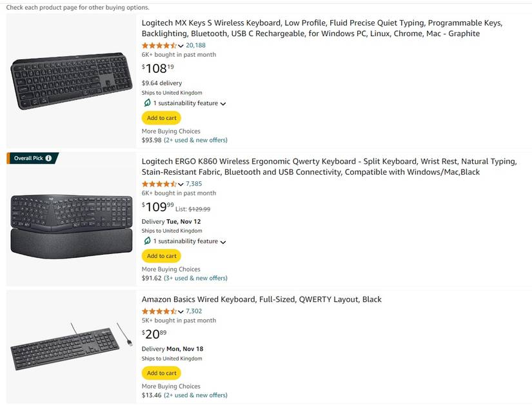
Task: Add Amazon Basics Wired Keyboard to cart
Action: [x=161, y=373]
